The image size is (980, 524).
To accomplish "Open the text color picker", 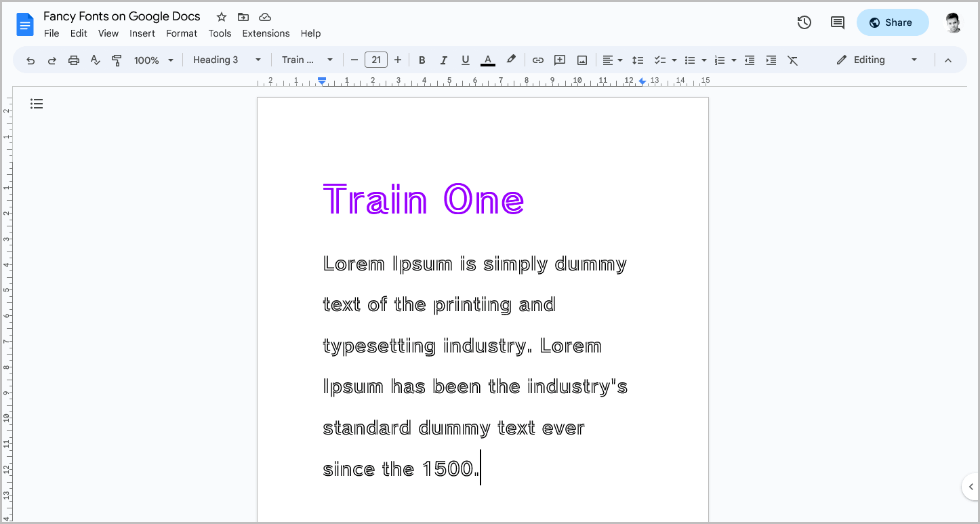I will point(487,60).
